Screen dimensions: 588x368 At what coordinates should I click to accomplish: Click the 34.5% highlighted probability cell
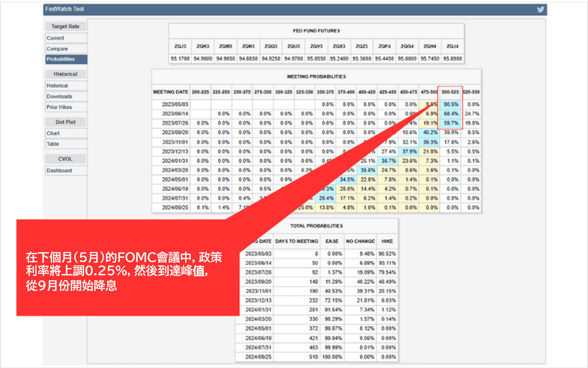[347, 179]
